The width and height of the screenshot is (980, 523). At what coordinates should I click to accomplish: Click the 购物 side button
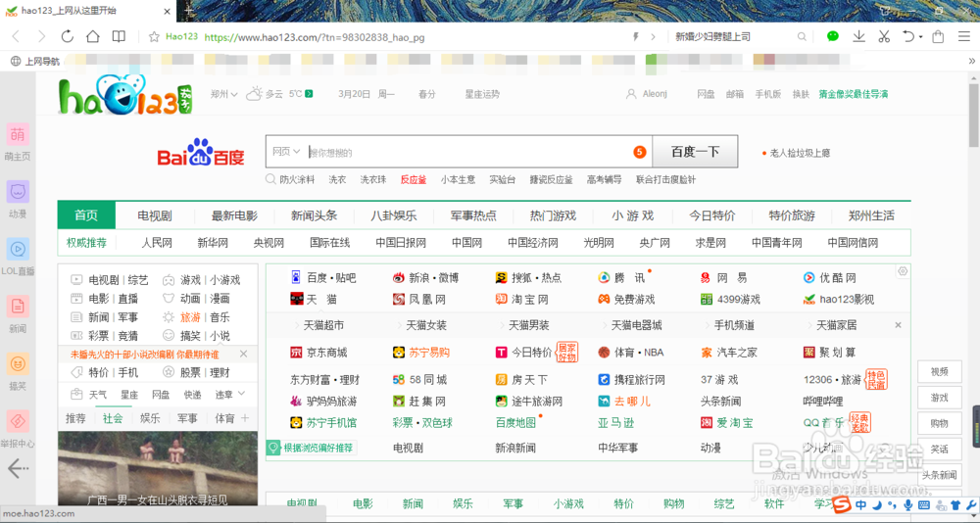(x=940, y=424)
